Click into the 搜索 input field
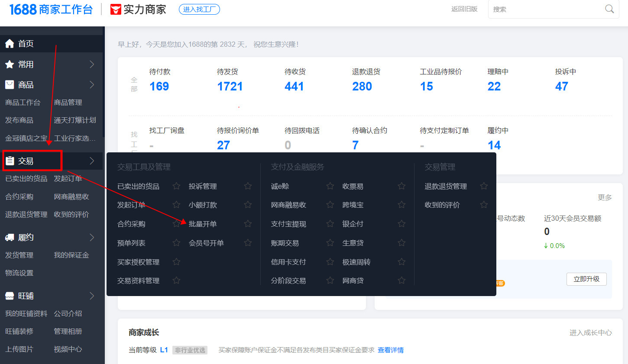The image size is (628, 364). click(x=546, y=9)
